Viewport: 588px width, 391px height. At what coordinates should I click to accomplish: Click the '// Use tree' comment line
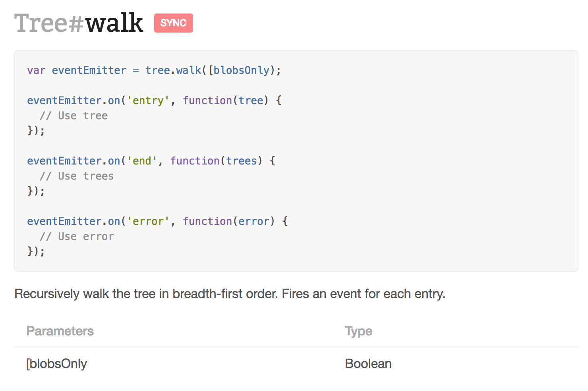(73, 116)
